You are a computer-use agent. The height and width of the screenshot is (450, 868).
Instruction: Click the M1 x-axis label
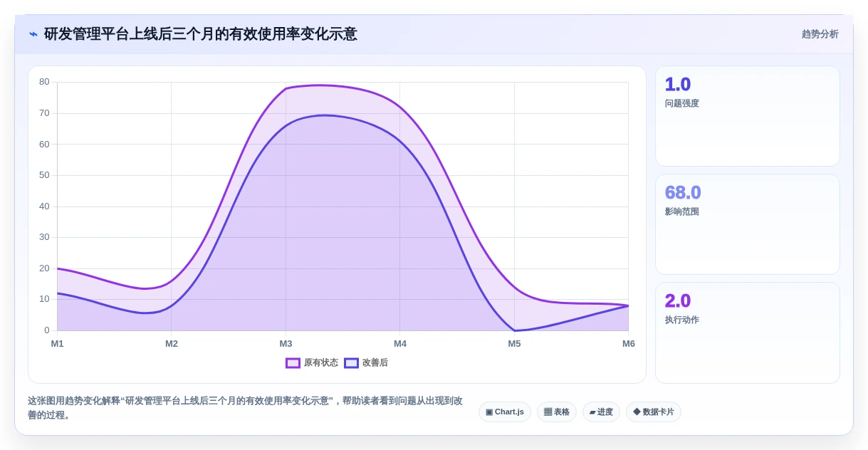pos(57,344)
